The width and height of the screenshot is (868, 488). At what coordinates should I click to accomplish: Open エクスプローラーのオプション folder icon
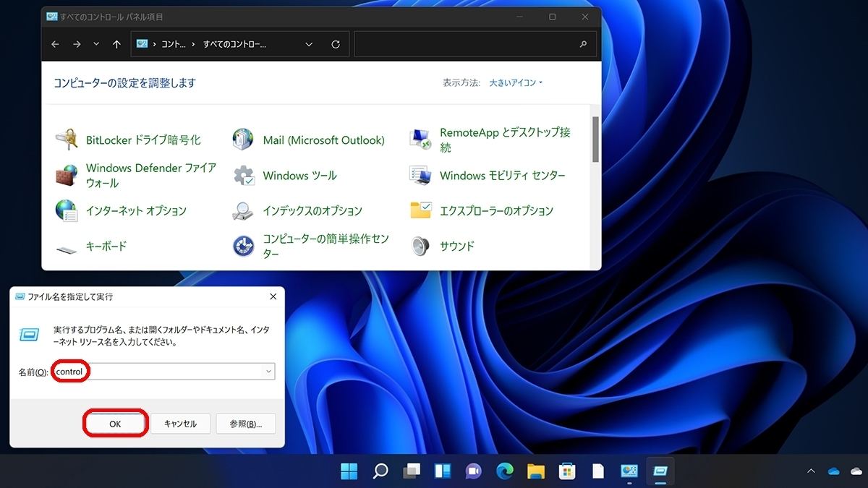point(420,210)
